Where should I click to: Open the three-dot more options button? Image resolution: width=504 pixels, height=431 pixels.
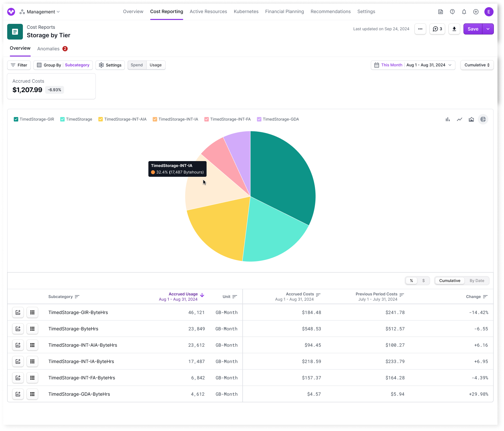[420, 29]
